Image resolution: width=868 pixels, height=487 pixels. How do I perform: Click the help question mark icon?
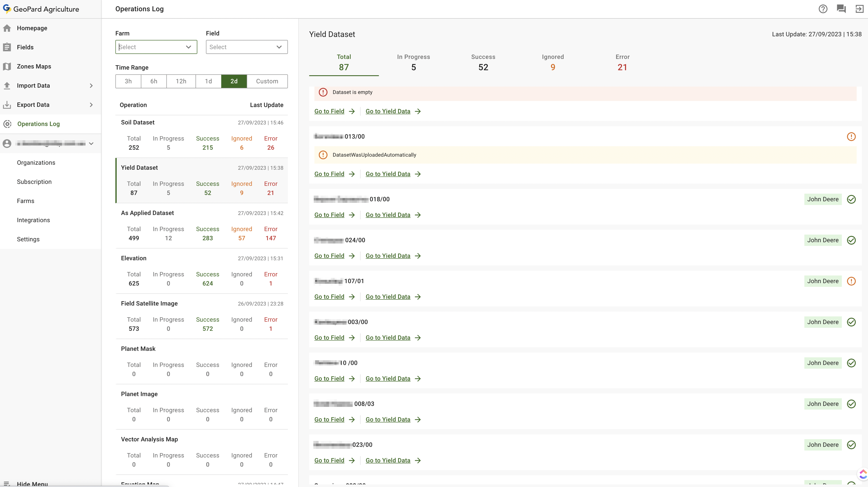pyautogui.click(x=823, y=9)
